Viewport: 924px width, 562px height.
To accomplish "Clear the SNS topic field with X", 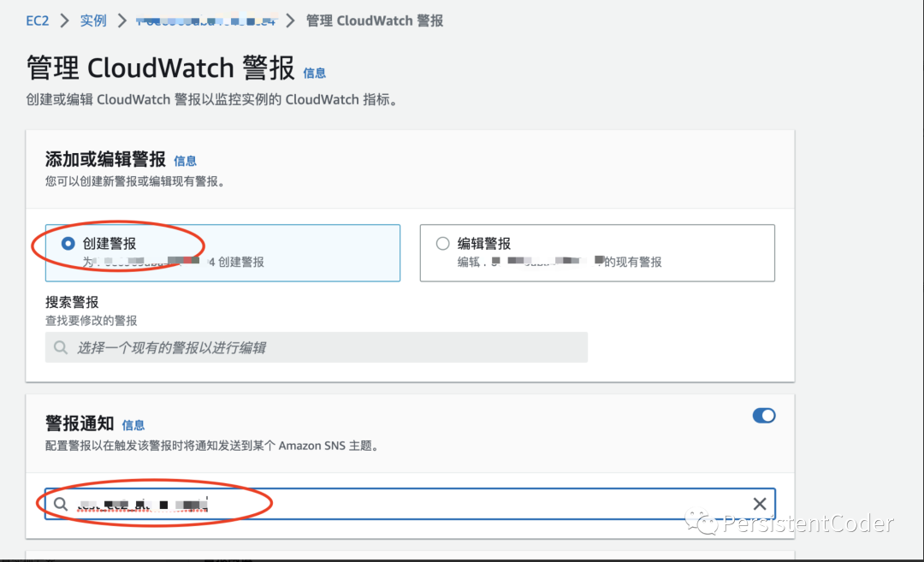I will point(760,504).
